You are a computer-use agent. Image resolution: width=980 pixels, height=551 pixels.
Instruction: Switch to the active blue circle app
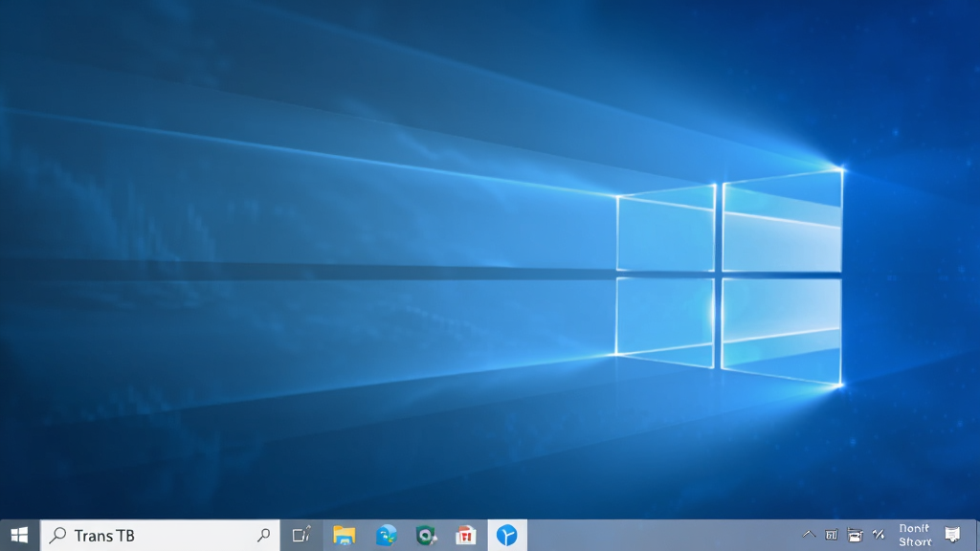click(507, 536)
